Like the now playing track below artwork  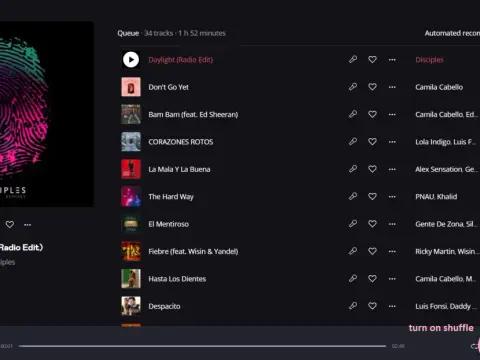[x=10, y=224]
